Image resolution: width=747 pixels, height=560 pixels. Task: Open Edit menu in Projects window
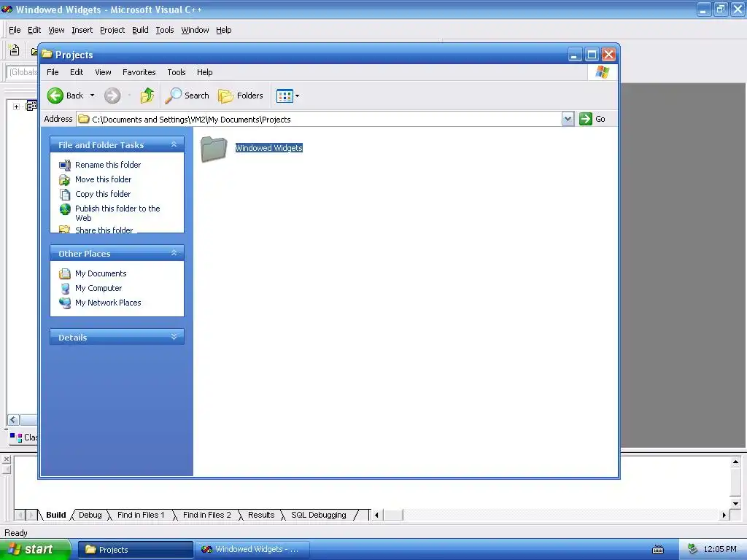(x=77, y=72)
